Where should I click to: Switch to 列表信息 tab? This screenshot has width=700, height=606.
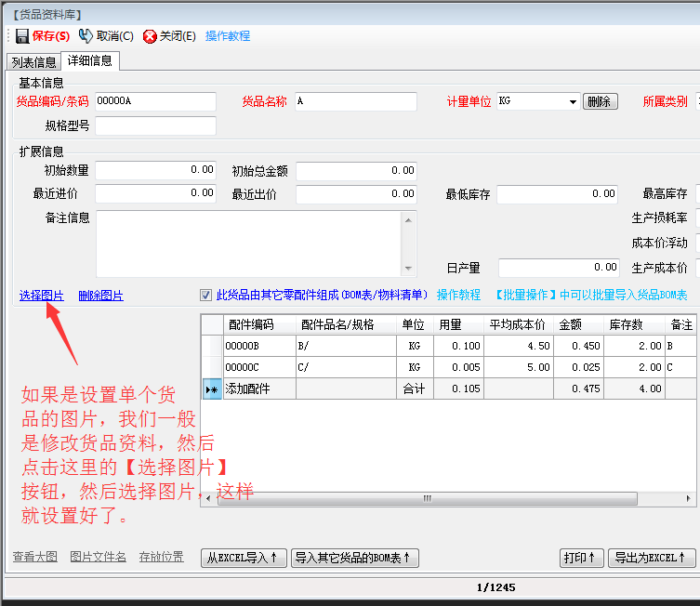(x=33, y=62)
